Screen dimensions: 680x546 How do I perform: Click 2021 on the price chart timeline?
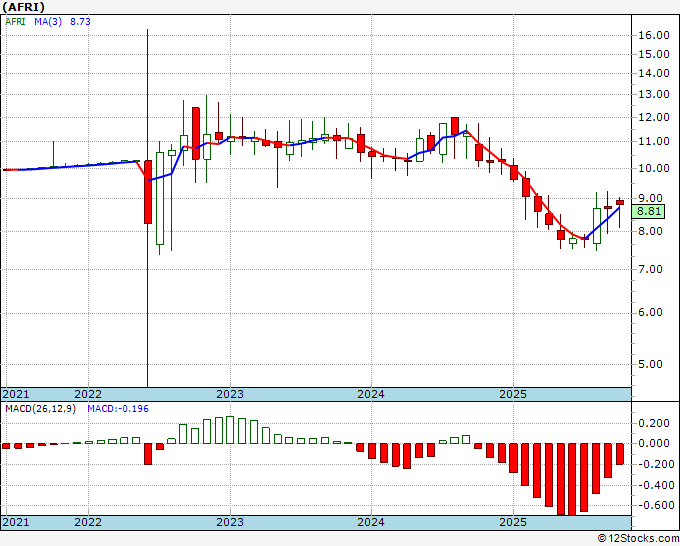[16, 394]
